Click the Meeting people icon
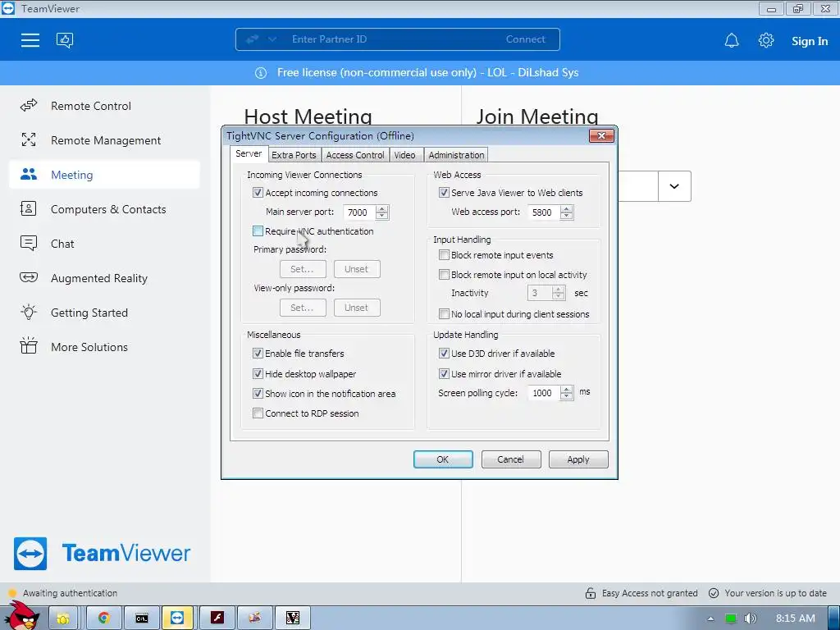This screenshot has height=630, width=840. point(29,174)
